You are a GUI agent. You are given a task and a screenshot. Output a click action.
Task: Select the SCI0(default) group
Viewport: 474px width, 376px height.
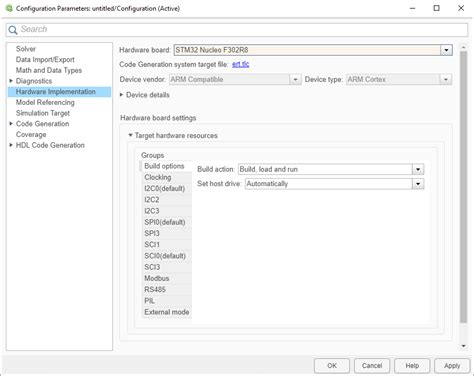pos(167,256)
